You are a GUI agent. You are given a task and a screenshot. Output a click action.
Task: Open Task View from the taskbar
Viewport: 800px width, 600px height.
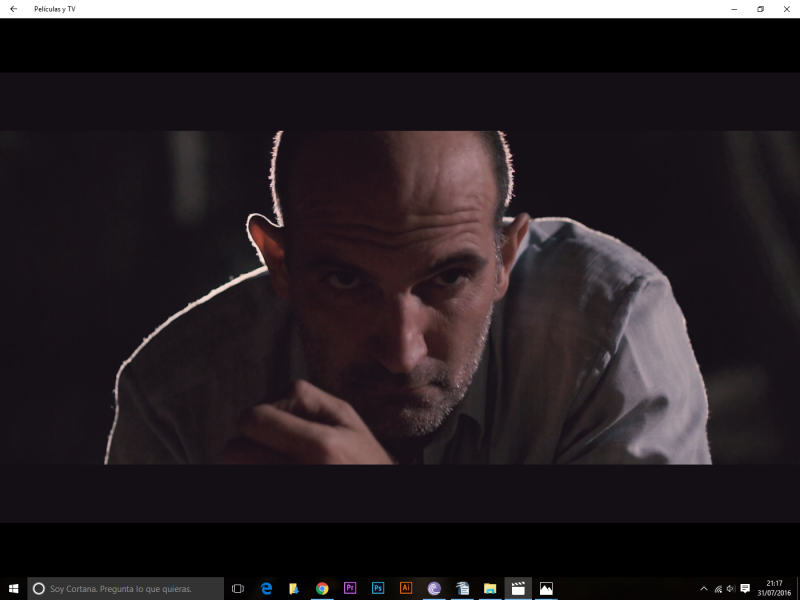[238, 588]
